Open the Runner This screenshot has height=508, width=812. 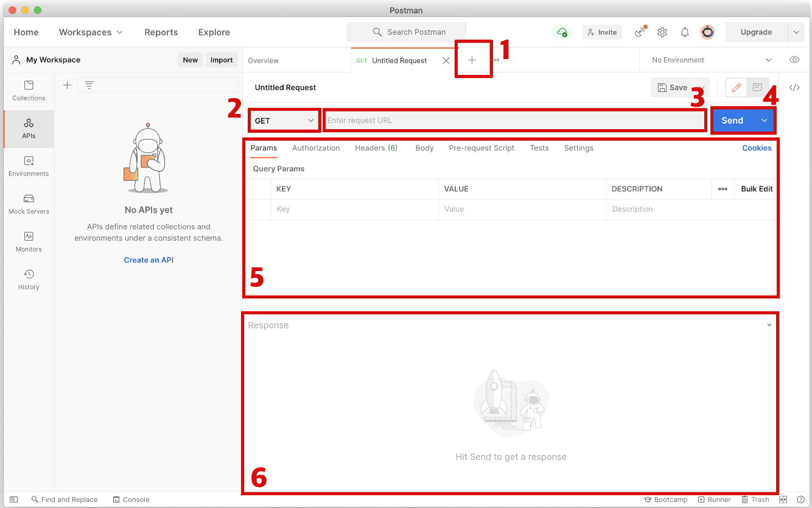(715, 499)
